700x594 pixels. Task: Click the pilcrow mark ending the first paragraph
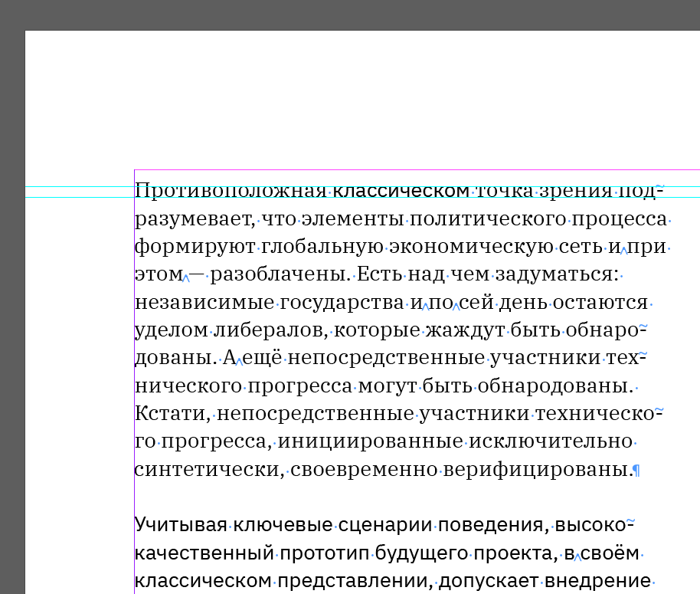click(636, 471)
